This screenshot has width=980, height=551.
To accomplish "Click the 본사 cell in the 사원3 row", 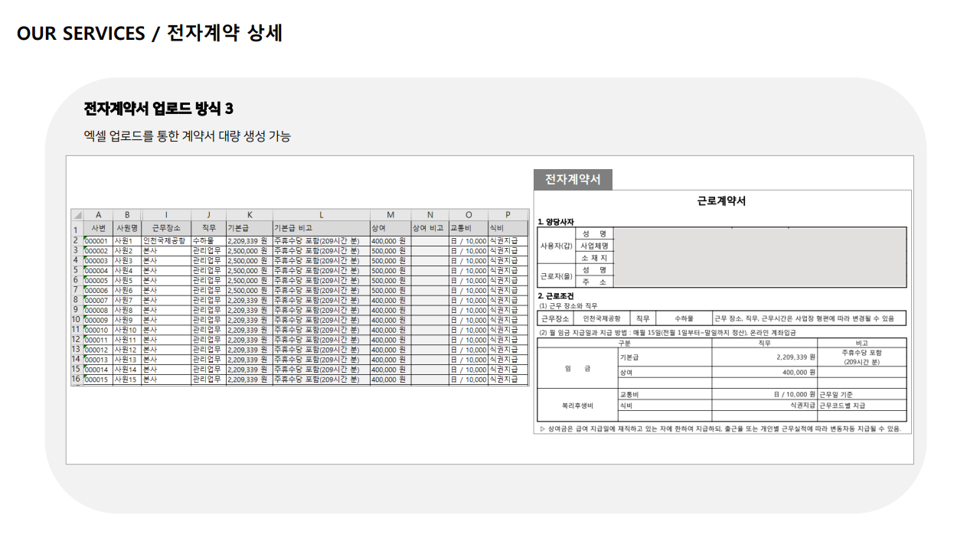I will (x=166, y=260).
